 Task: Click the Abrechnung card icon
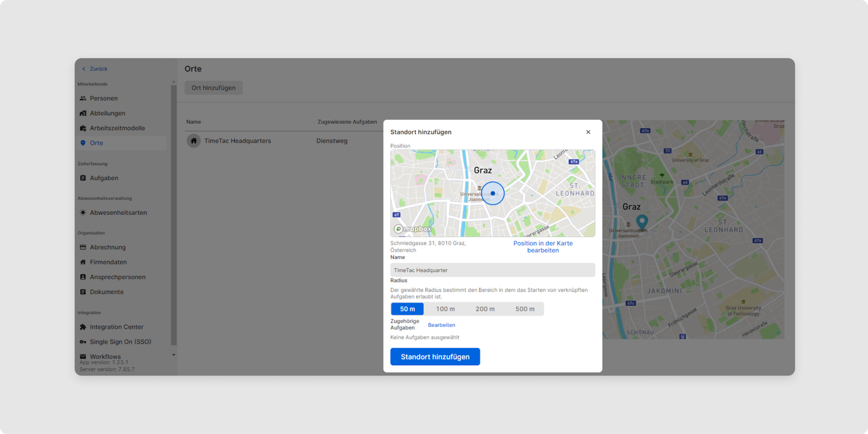[83, 247]
